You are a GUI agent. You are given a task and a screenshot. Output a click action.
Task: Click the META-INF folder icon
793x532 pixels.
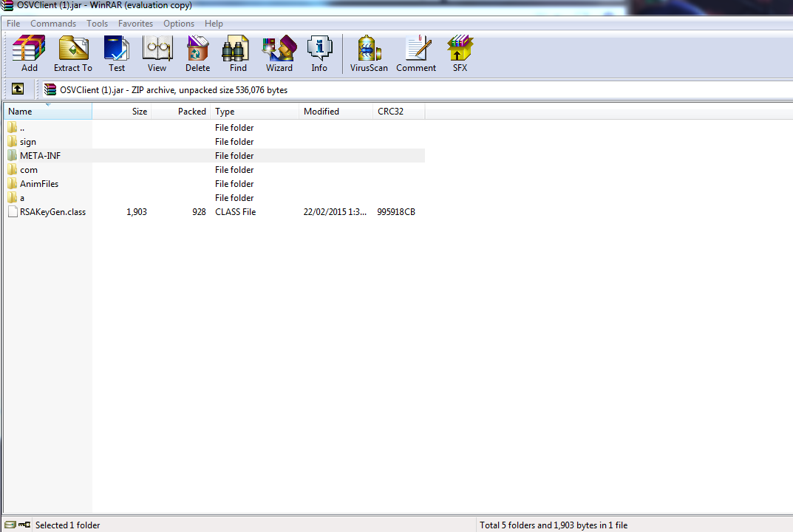click(13, 155)
